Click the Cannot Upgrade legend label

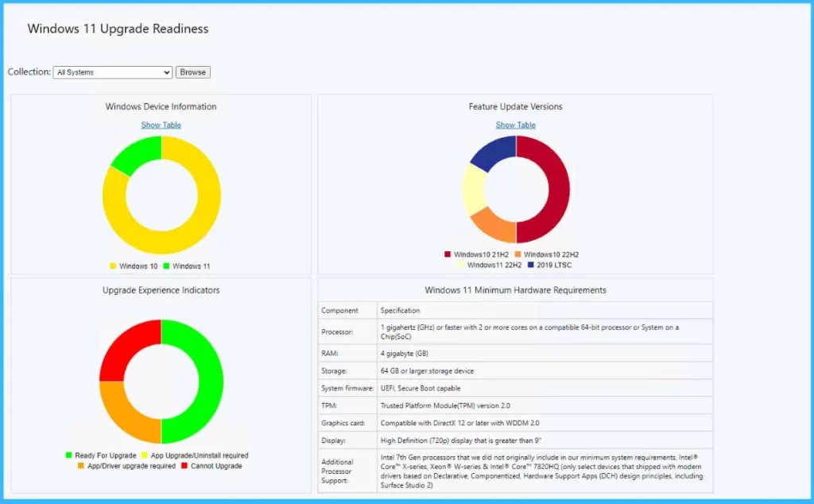click(x=216, y=466)
